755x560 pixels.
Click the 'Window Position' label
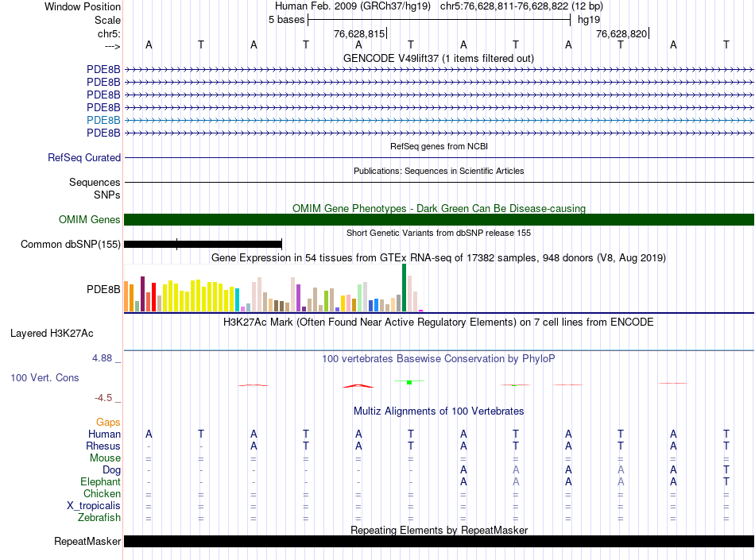(83, 6)
